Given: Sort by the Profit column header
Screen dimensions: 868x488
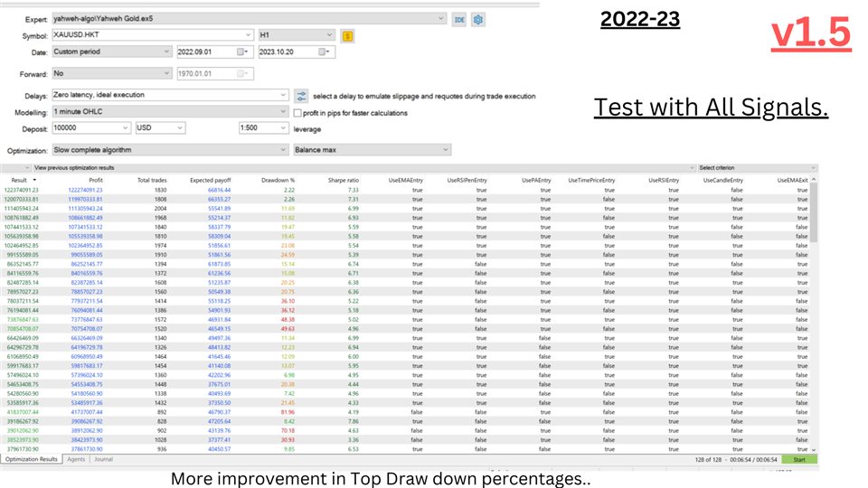Looking at the screenshot, I should 95,181.
